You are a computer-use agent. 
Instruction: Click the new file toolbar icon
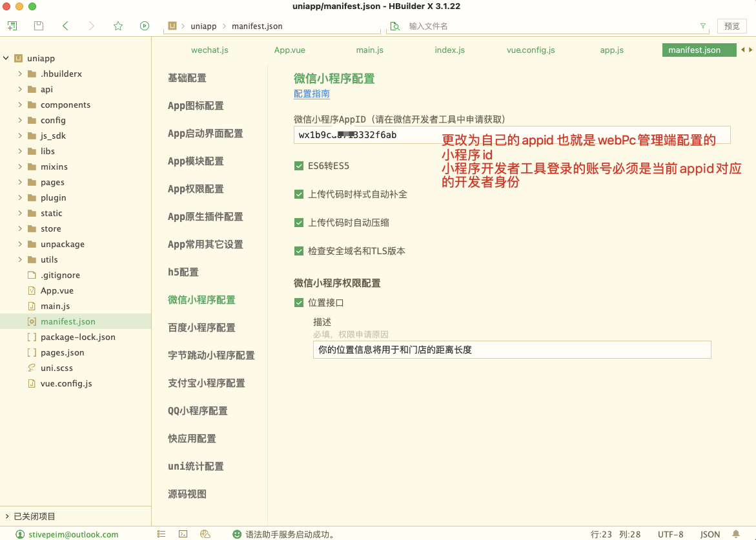[12, 26]
